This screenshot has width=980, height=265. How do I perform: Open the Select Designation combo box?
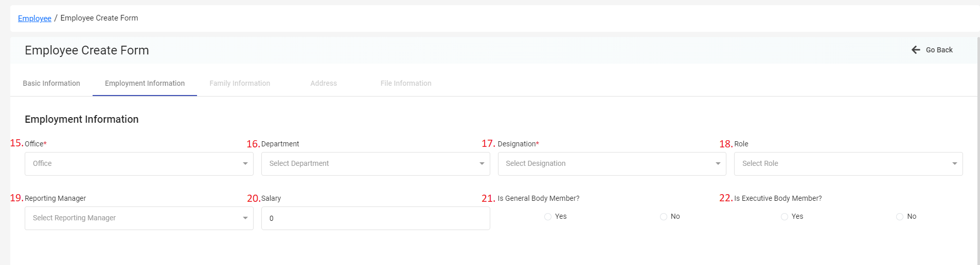click(612, 164)
